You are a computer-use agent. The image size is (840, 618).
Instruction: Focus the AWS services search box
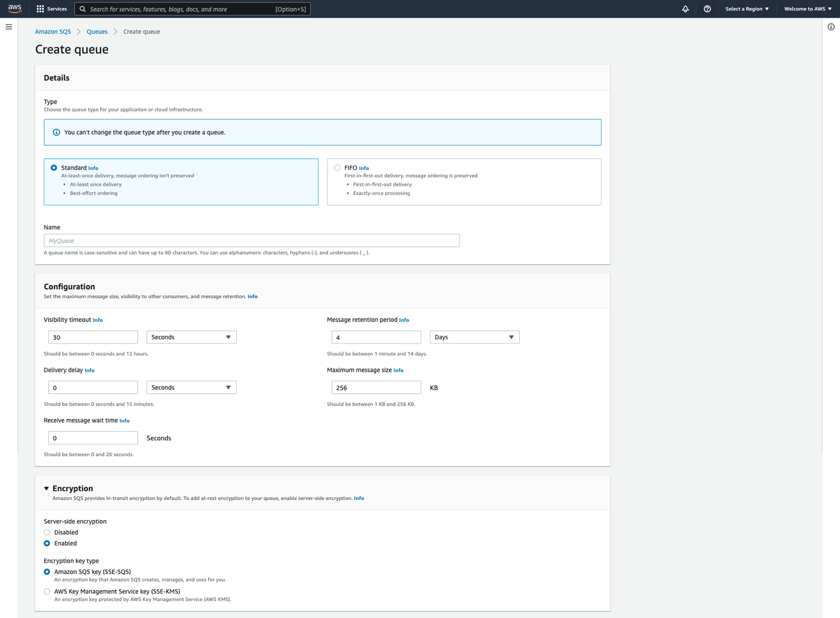[192, 9]
